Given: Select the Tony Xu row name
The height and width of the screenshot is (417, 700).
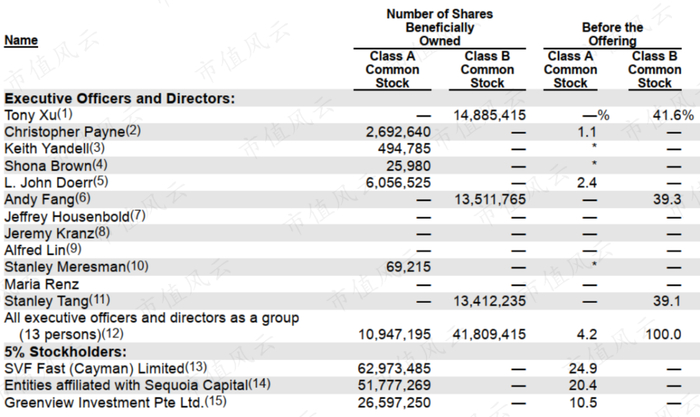Looking at the screenshot, I should point(38,115).
